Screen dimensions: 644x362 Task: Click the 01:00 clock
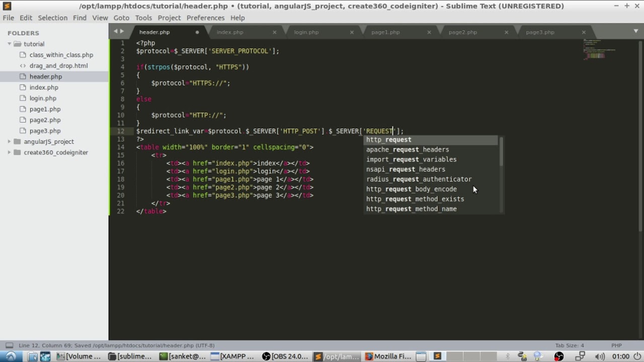tap(621, 356)
